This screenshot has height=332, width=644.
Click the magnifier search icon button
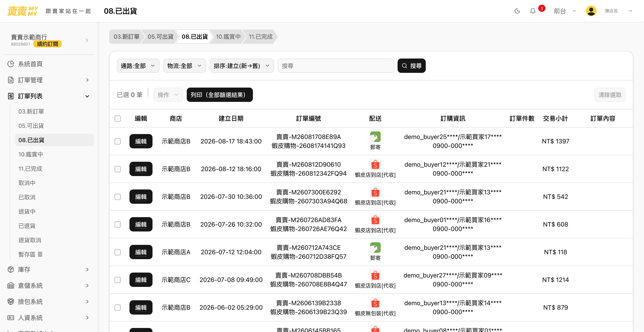(411, 66)
